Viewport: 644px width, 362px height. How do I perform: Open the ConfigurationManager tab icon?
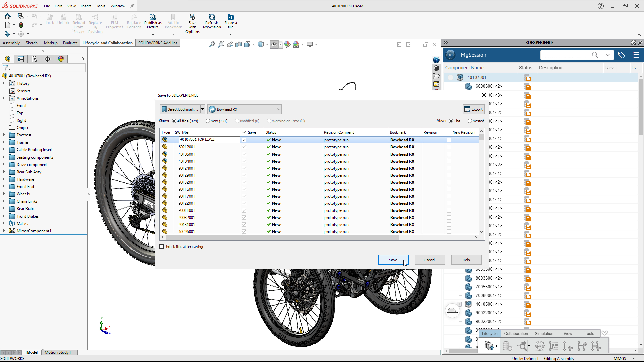pyautogui.click(x=34, y=59)
